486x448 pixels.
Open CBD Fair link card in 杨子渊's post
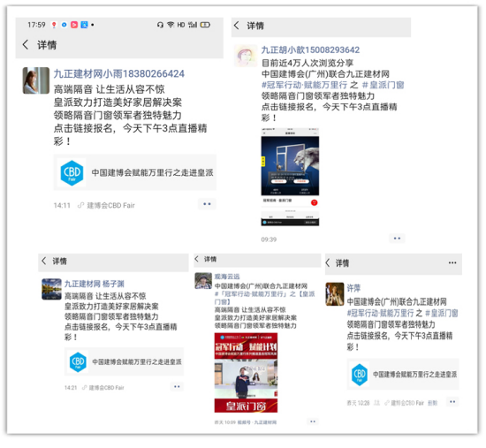point(125,361)
